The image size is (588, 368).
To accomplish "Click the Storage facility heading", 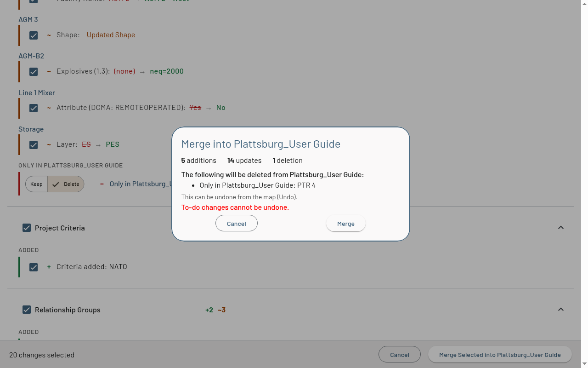I will pos(31,129).
